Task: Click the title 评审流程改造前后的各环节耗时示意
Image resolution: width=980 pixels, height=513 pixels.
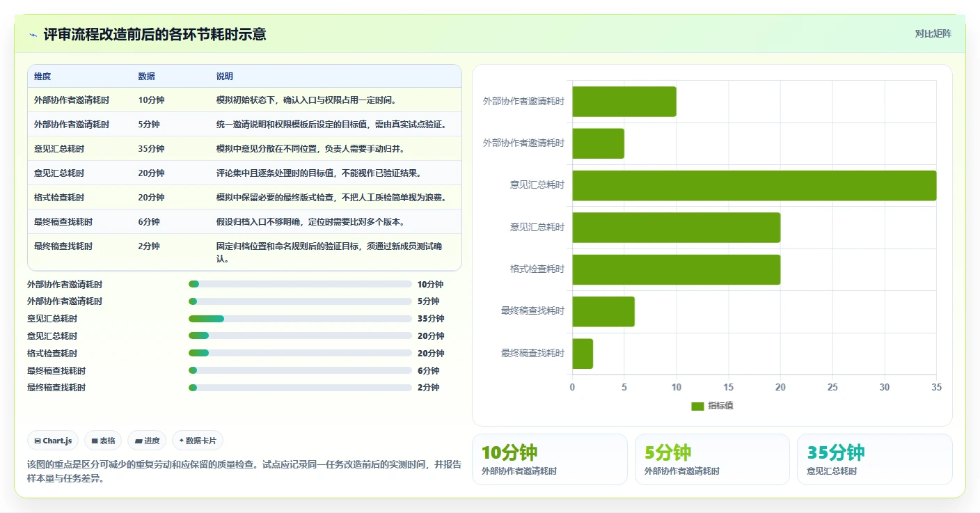Action: [155, 34]
